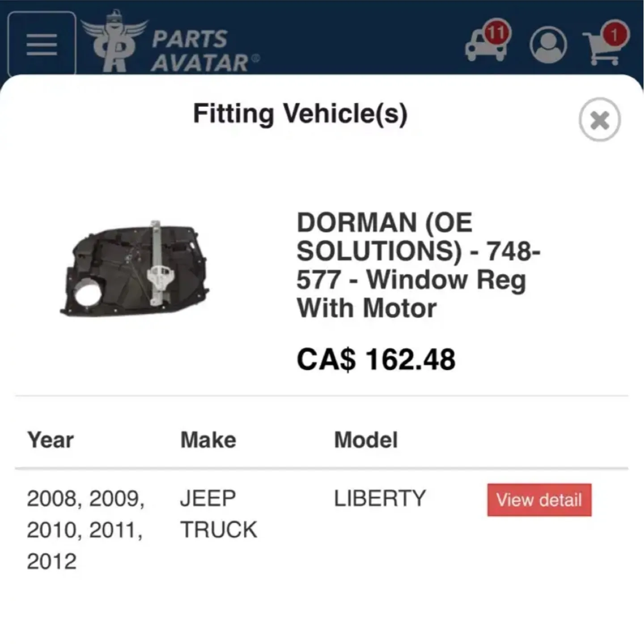Viewport: 644px width, 644px height.
Task: Click the Fitting Vehicle(s) dialog title
Action: coord(301,114)
